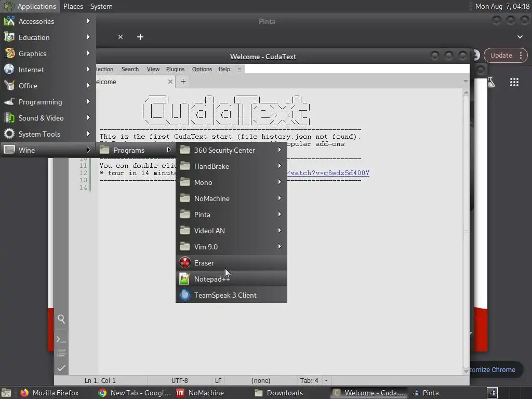Viewport: 532px width, 399px height.
Task: Open the Office category
Action: point(48,86)
